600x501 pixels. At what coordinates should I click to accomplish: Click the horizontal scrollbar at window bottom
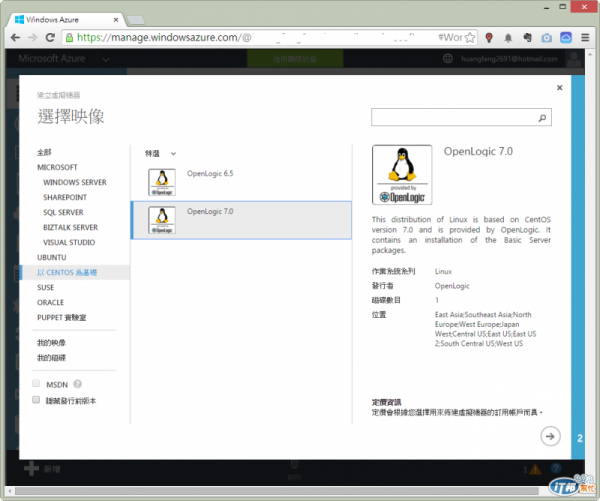point(276,491)
